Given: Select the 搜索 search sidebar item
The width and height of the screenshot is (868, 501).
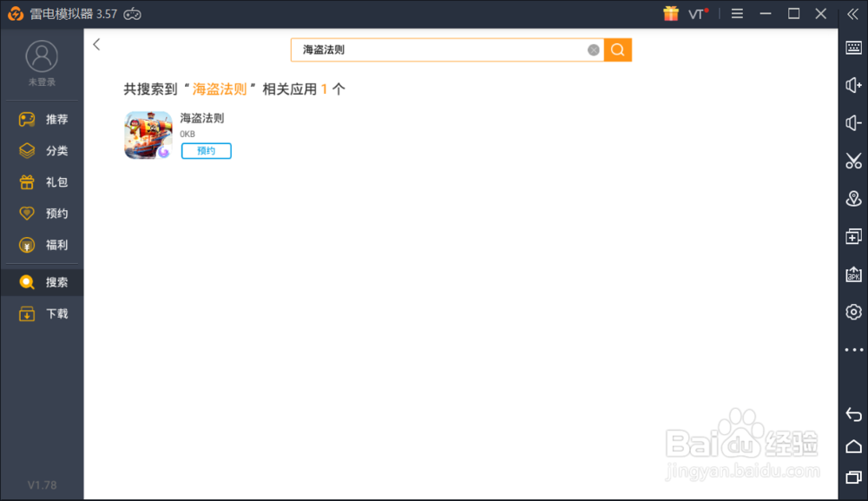Looking at the screenshot, I should [x=42, y=282].
